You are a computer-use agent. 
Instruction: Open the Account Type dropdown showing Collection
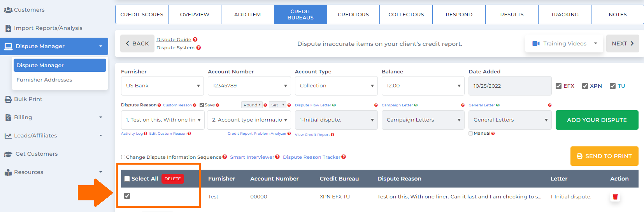[336, 86]
